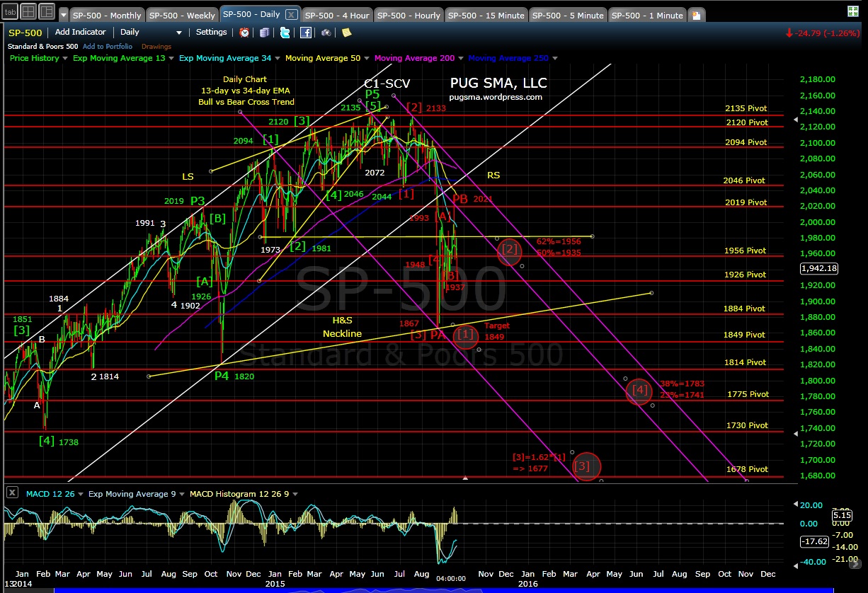Click the red circled [4] target marker
868x593 pixels.
tap(639, 390)
